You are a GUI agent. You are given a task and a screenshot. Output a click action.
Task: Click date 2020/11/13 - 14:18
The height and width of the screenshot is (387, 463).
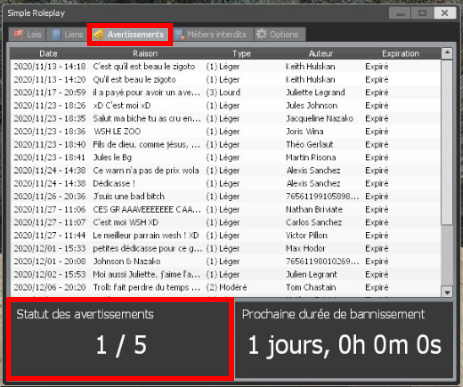(x=50, y=66)
